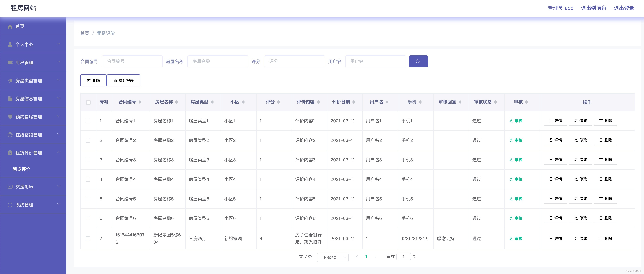Image resolution: width=644 pixels, height=274 pixels.
Task: Click the paper plane icon beside 房屋类型管理
Action: click(10, 80)
